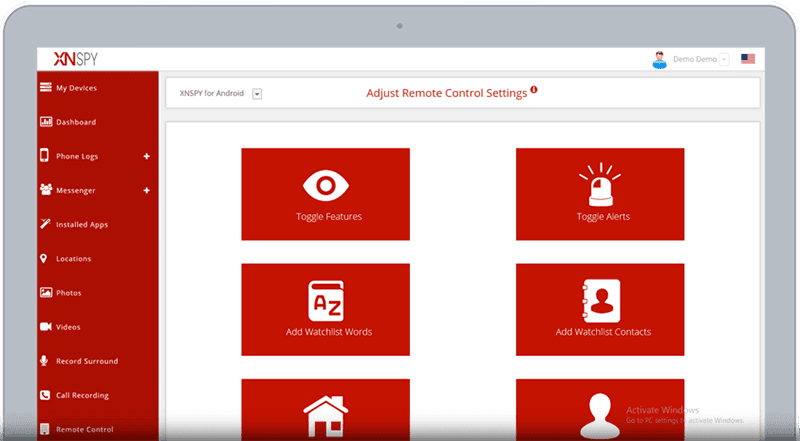Click the address book icon for Watchlist Contacts
The image size is (800, 441).
point(602,301)
